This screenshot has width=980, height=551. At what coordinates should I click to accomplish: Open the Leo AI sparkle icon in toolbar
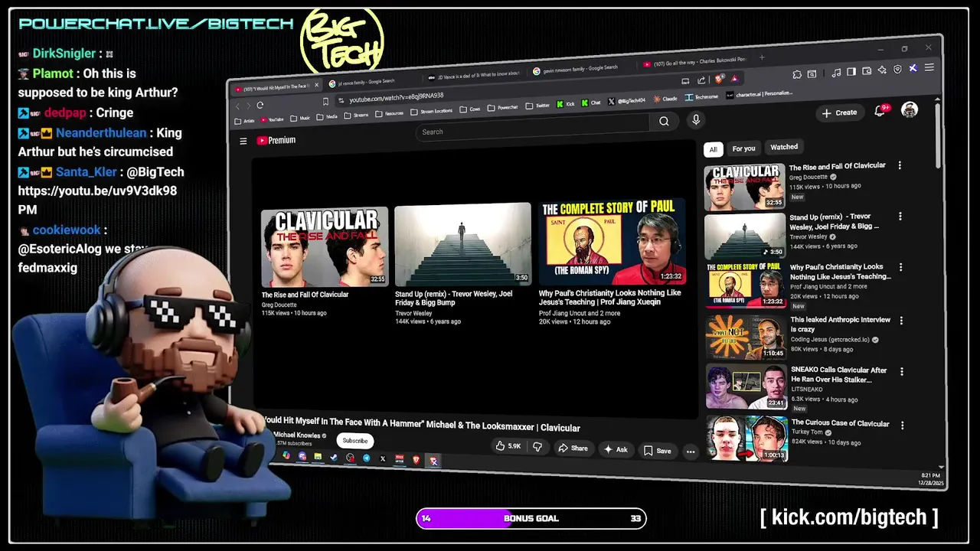pos(882,70)
